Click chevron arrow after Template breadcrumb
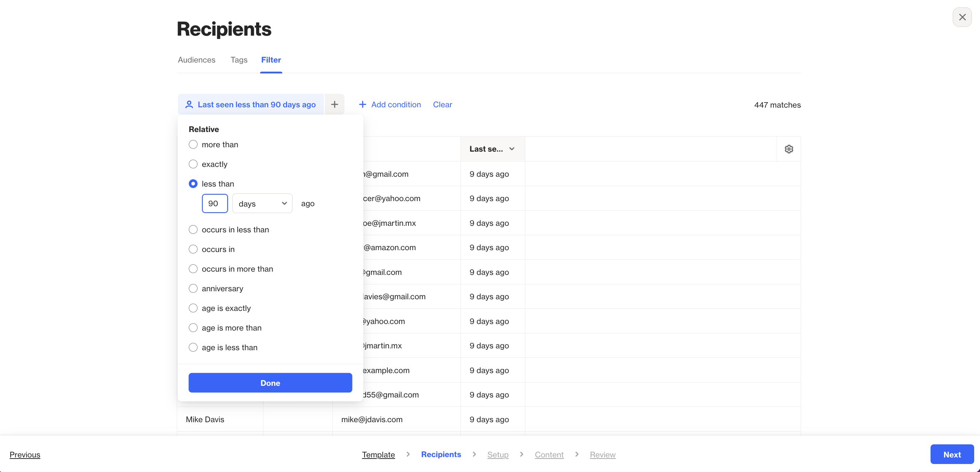980x472 pixels. coord(408,454)
